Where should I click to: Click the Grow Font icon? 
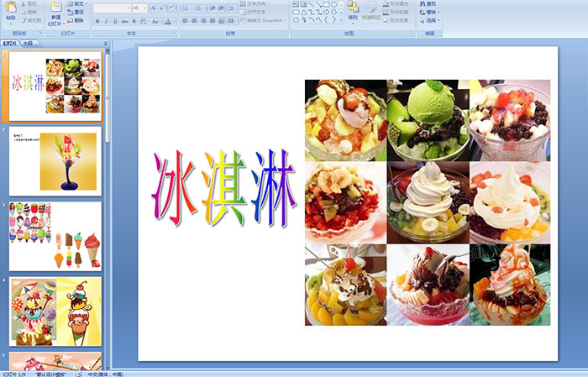(x=154, y=8)
